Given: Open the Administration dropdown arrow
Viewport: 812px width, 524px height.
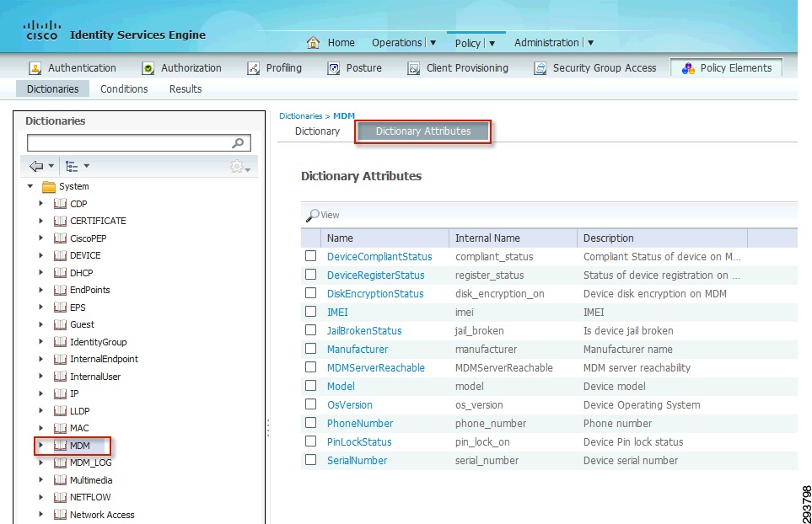Looking at the screenshot, I should point(590,43).
